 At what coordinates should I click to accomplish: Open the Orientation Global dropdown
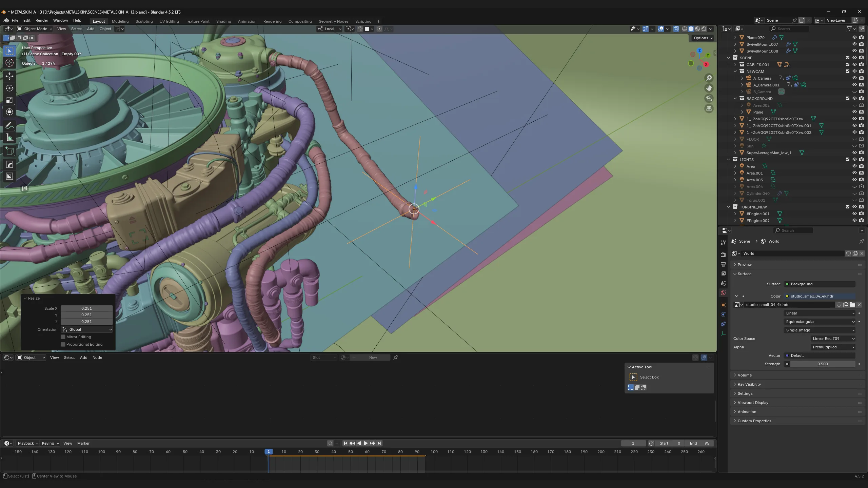(87, 329)
